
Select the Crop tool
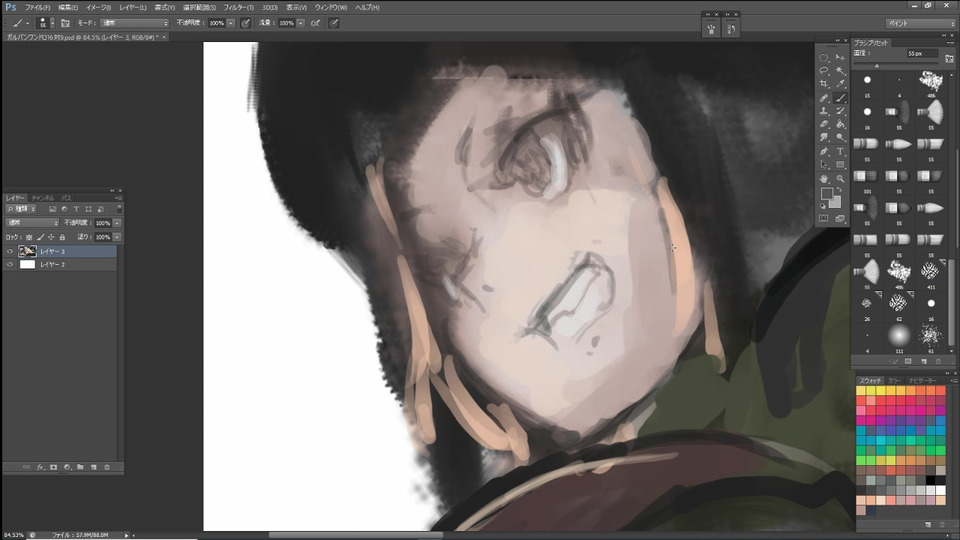coord(824,84)
